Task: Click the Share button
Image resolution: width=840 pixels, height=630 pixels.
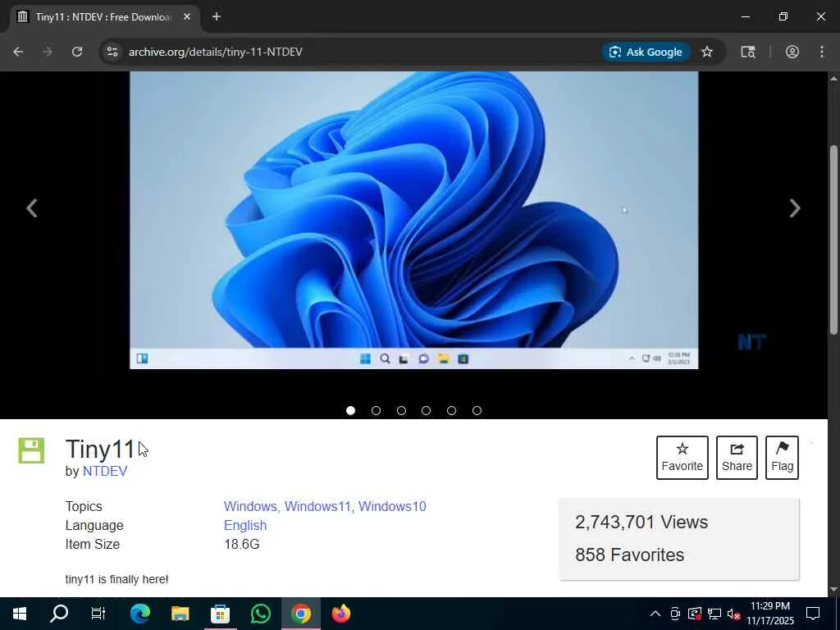Action: (x=737, y=458)
